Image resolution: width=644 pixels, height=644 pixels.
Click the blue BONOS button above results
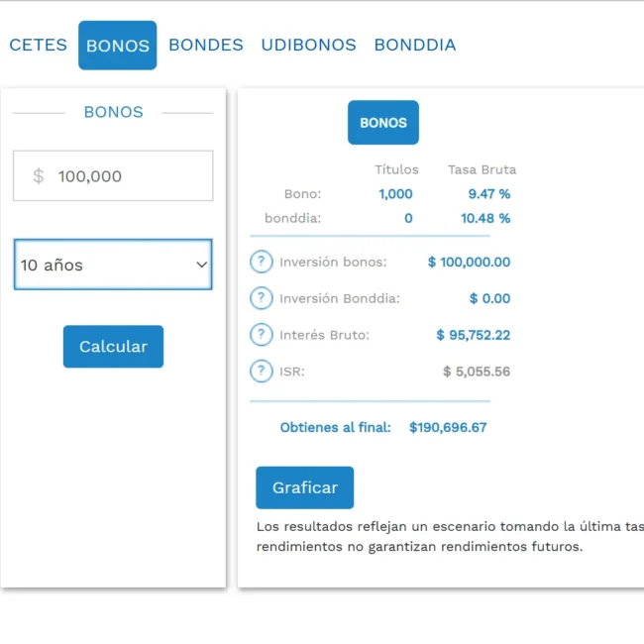point(382,123)
